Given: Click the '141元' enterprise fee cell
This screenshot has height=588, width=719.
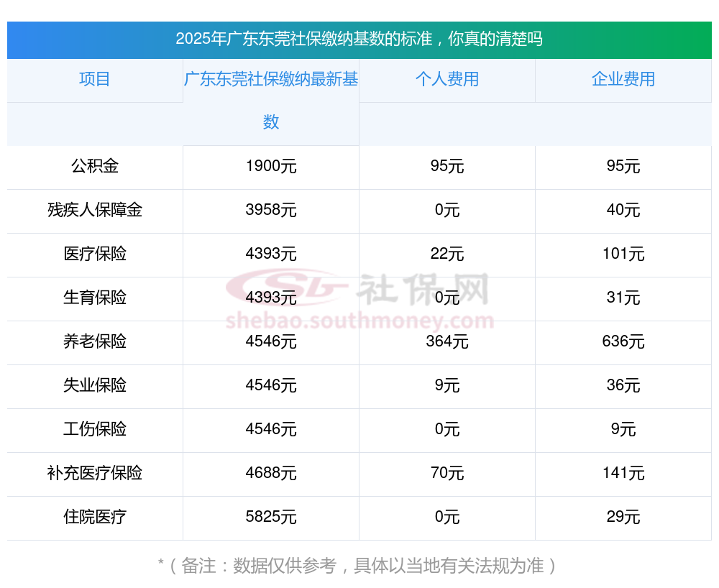Looking at the screenshot, I should coord(623,473).
